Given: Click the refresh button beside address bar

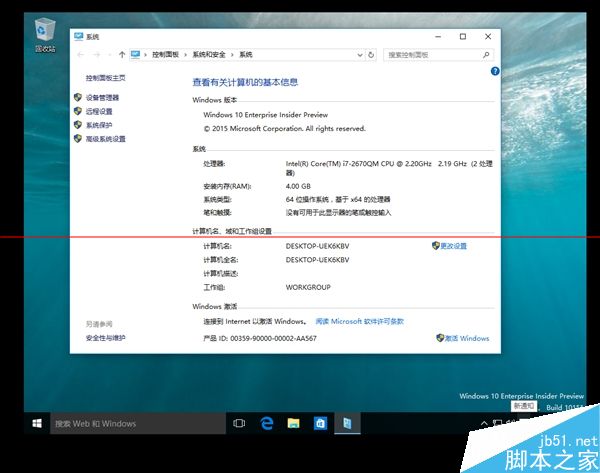Looking at the screenshot, I should tap(372, 54).
